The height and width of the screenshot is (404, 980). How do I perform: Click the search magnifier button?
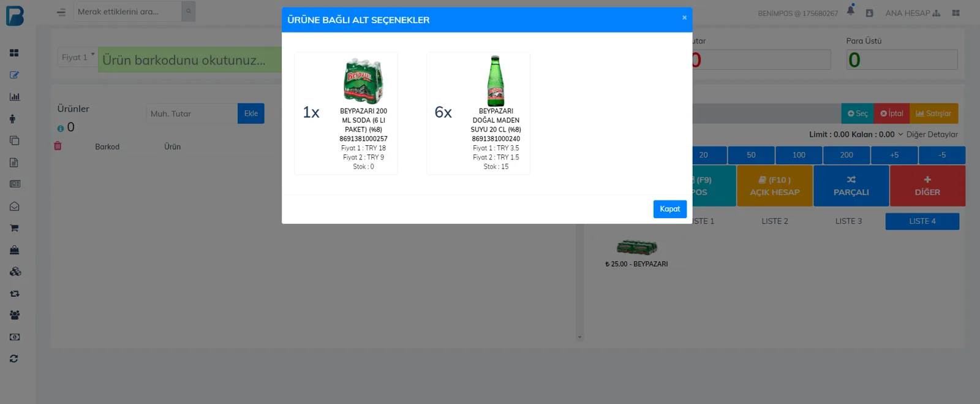coord(189,11)
